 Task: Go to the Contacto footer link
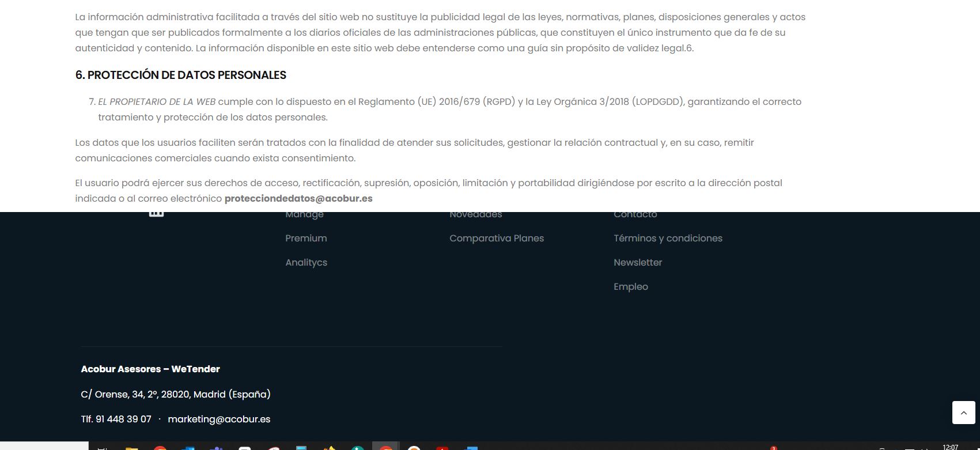(x=635, y=215)
